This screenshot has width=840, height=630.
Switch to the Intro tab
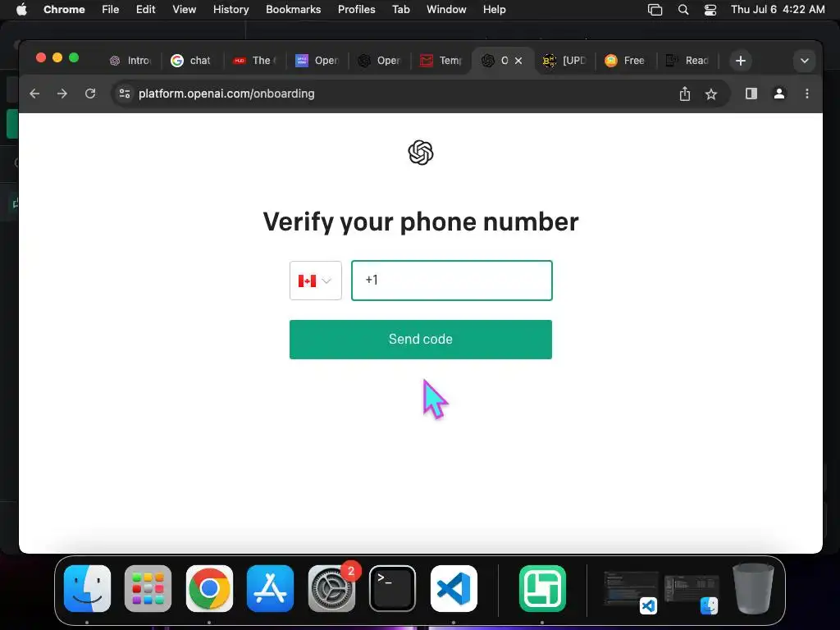pyautogui.click(x=130, y=61)
